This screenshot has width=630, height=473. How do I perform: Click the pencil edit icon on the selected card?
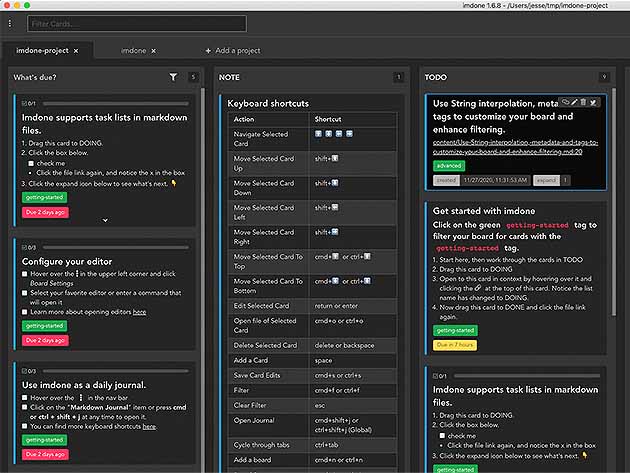[x=575, y=102]
